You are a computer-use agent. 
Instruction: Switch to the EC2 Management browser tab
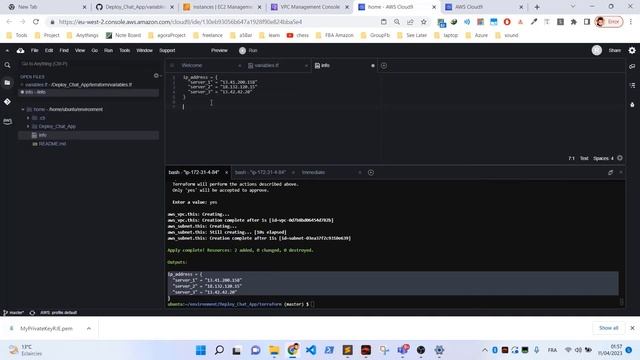pos(223,7)
